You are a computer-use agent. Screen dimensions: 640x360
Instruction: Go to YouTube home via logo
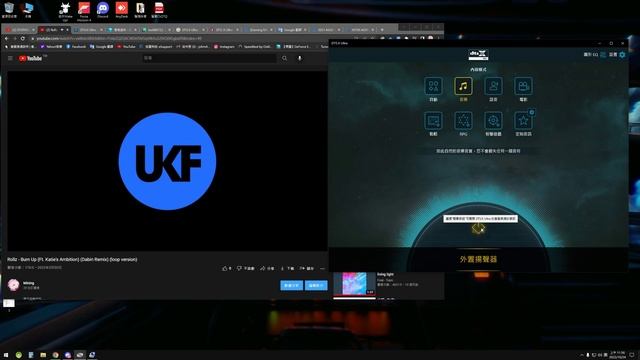[31, 58]
